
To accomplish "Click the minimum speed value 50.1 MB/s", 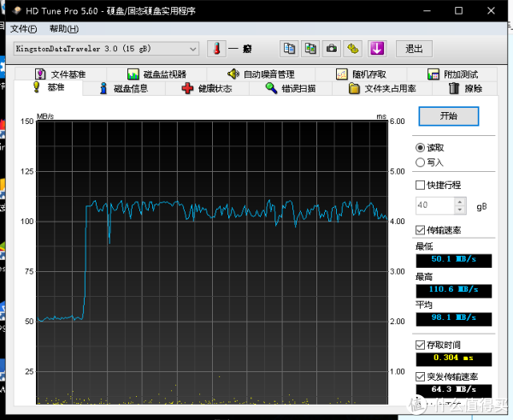I will [453, 261].
